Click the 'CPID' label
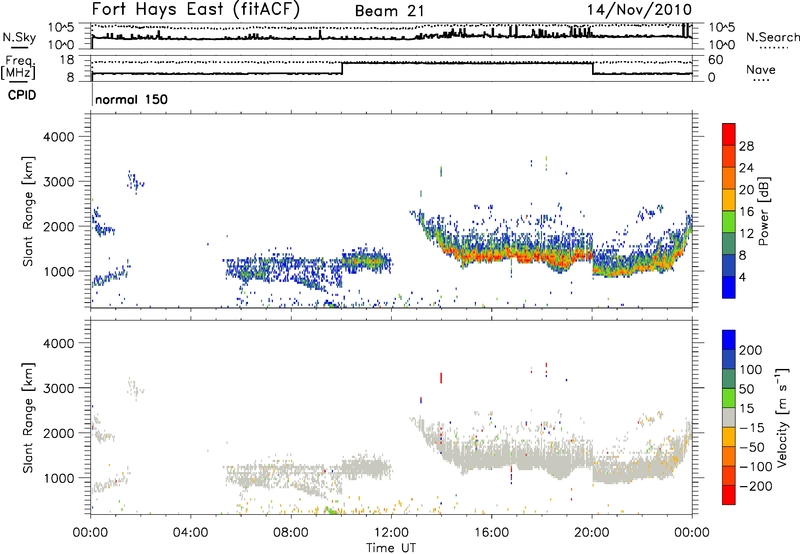Screen dimensions: 800x554 click(x=22, y=95)
